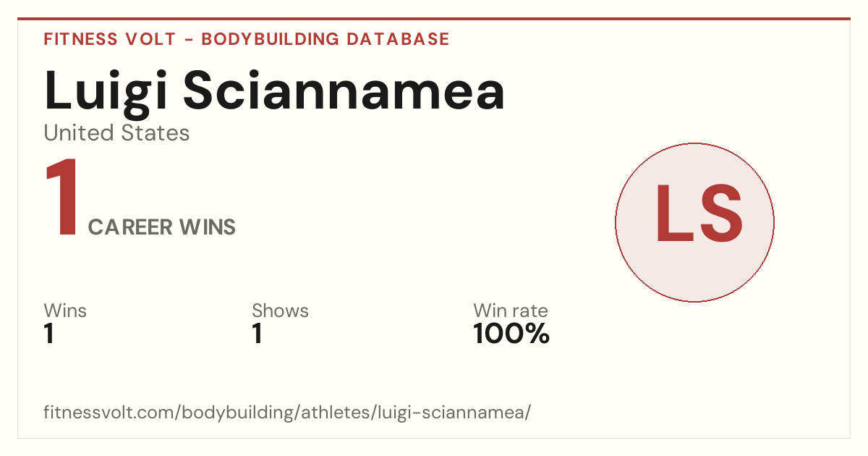Click the Career Wins label

click(162, 227)
